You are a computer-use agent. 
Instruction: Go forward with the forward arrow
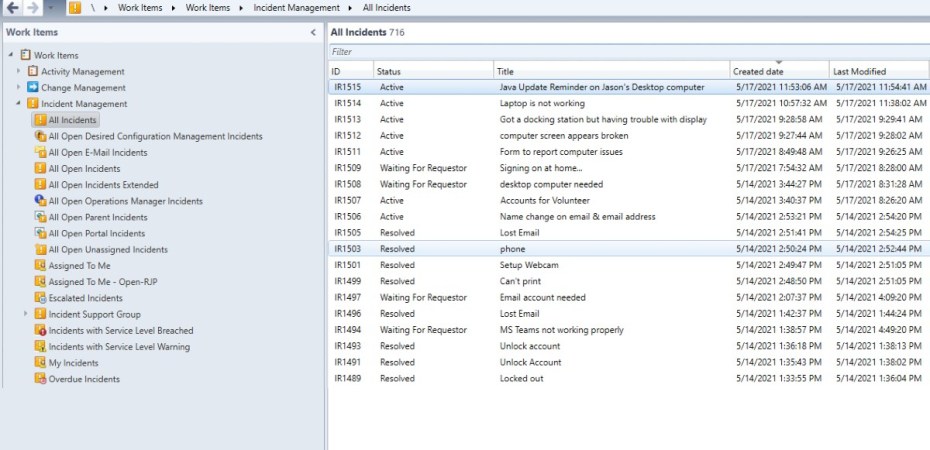tap(32, 8)
